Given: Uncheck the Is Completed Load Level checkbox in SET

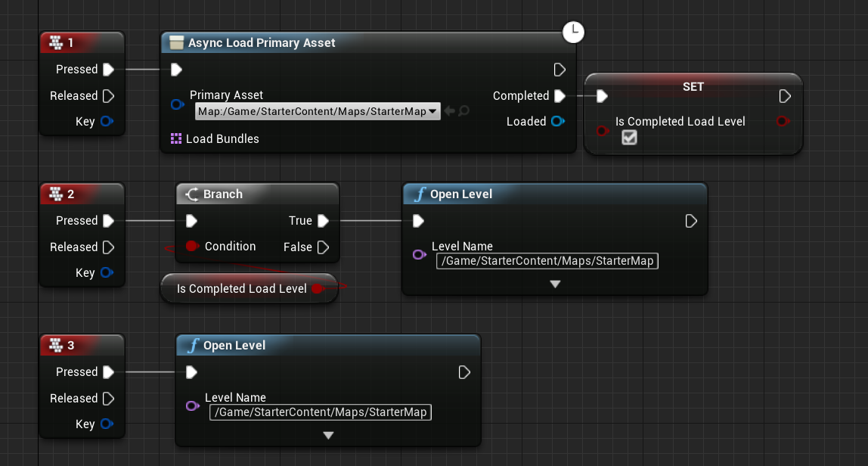Looking at the screenshot, I should pyautogui.click(x=629, y=137).
